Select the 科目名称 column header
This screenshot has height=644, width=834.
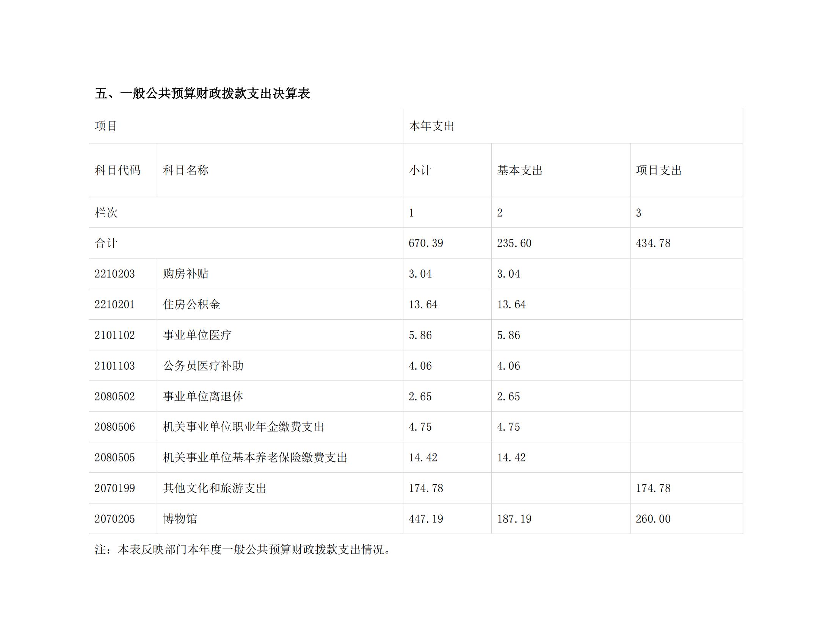[186, 170]
